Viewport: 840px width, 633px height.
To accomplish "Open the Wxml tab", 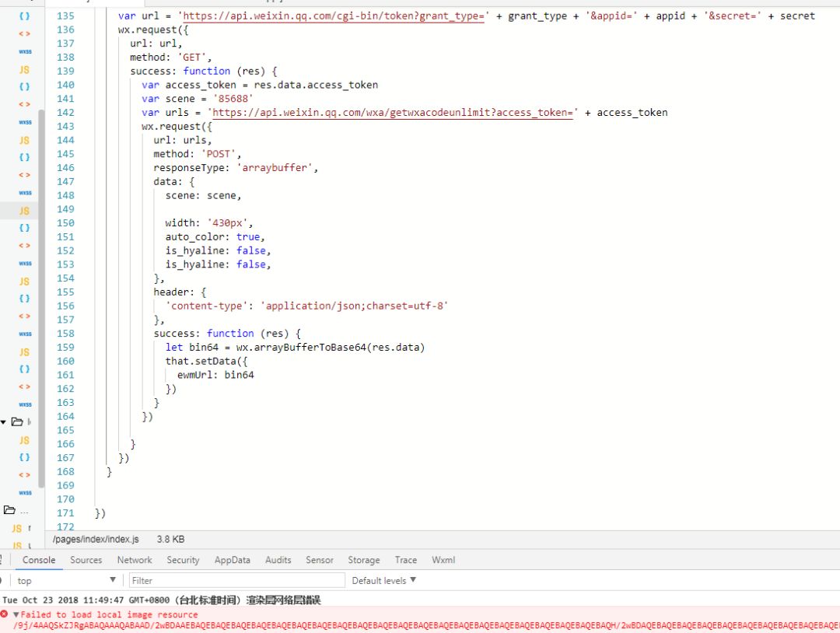I will coord(443,560).
